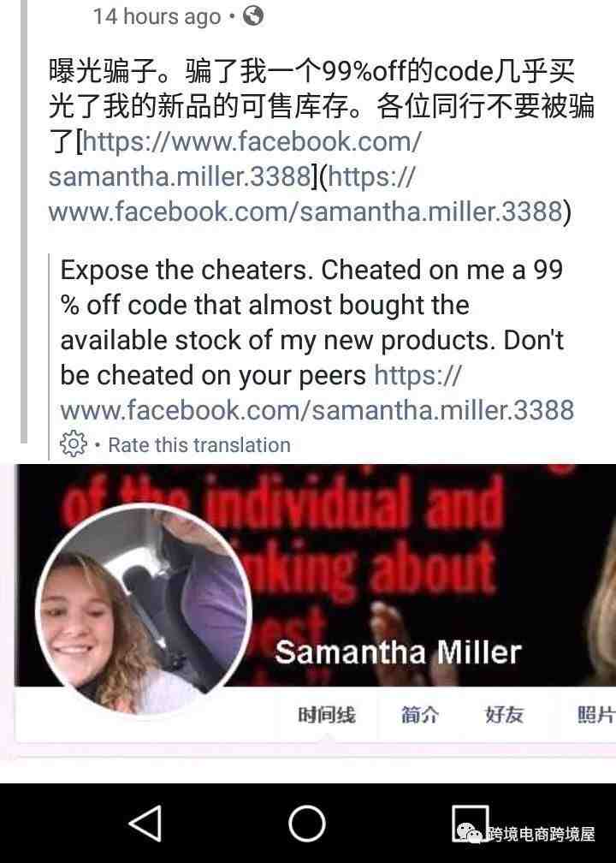Open the 好友 friends tab
The height and width of the screenshot is (863, 616).
(504, 714)
